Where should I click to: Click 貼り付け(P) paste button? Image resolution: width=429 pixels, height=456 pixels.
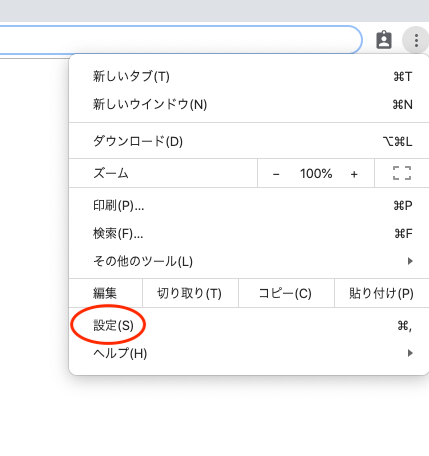[x=382, y=293]
